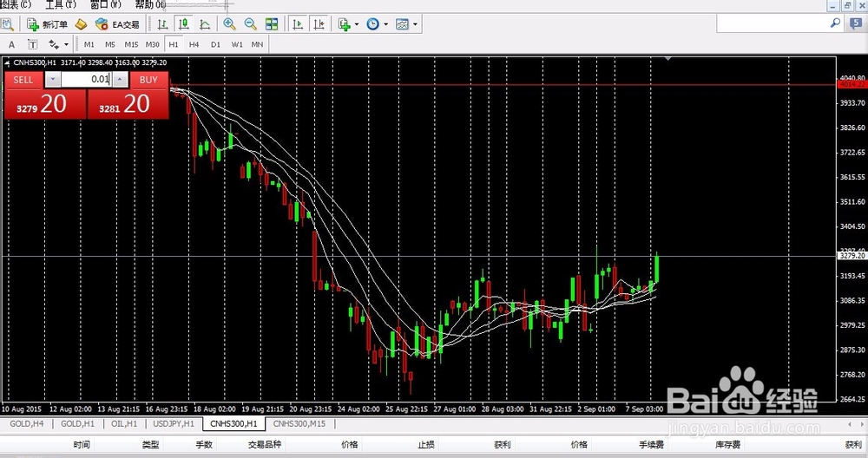
Task: Zoom in on the chart
Action: coord(229,24)
